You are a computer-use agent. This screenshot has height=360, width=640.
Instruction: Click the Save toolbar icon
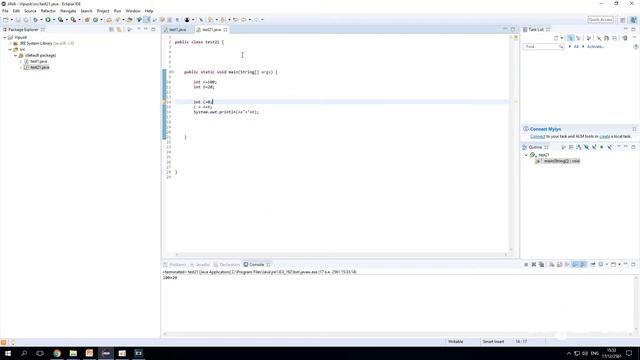[18, 20]
